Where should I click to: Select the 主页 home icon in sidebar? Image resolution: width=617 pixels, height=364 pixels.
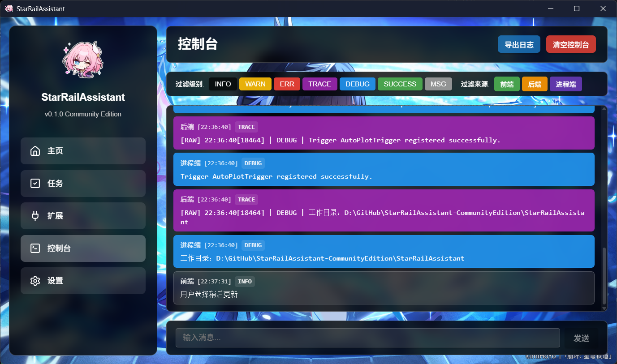[x=35, y=151]
